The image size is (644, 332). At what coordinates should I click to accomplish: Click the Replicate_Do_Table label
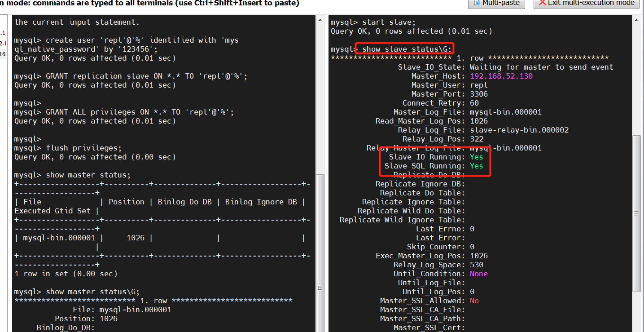(x=422, y=193)
